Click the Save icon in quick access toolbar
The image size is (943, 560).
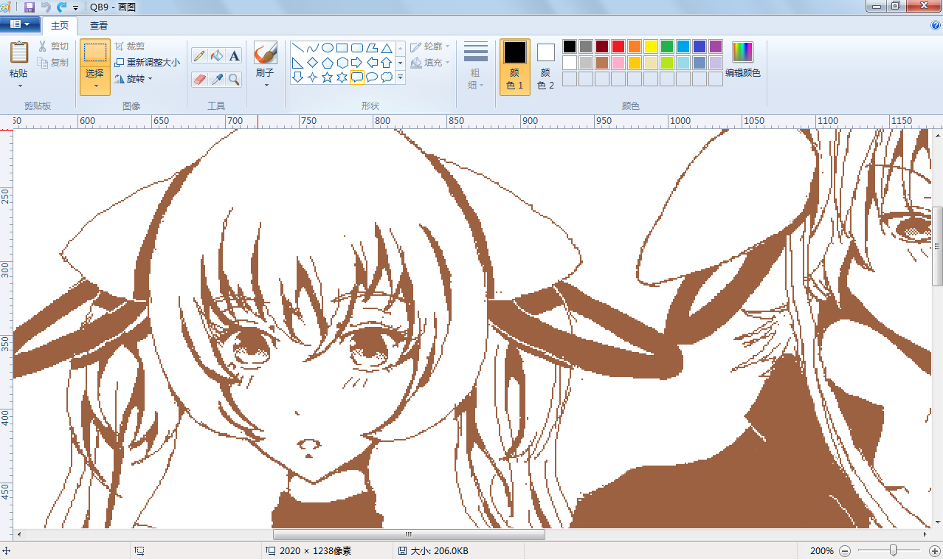pyautogui.click(x=30, y=7)
